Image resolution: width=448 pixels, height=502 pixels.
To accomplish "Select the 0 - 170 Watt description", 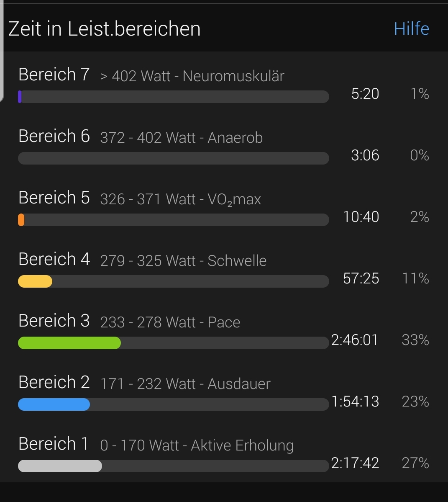I will tap(197, 445).
